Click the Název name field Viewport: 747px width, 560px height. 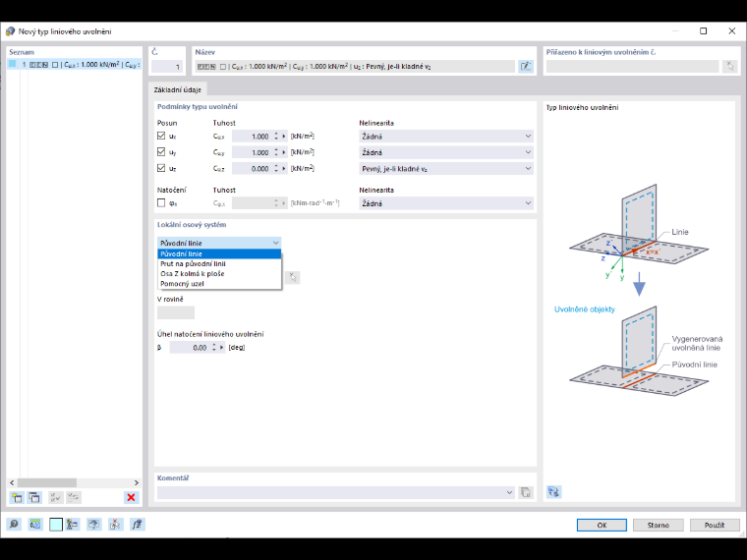[x=355, y=67]
